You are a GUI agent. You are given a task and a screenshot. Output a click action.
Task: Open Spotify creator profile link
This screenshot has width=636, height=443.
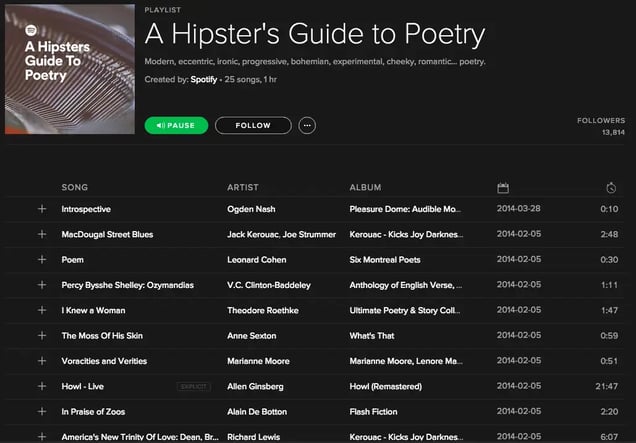pos(204,80)
